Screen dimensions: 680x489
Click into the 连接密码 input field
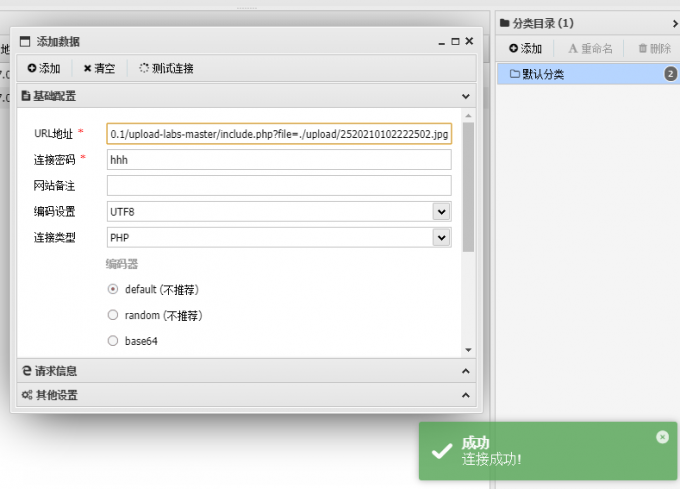click(279, 160)
